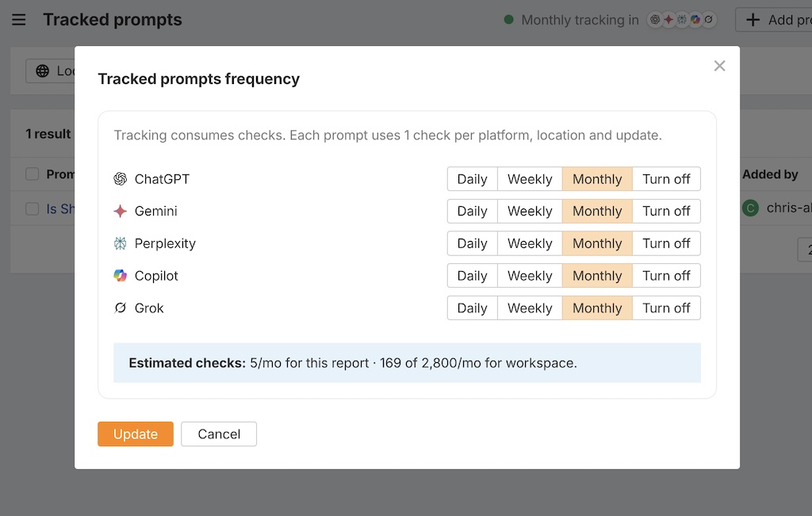Click the plus icon on Add button
This screenshot has width=812, height=516.
[753, 20]
